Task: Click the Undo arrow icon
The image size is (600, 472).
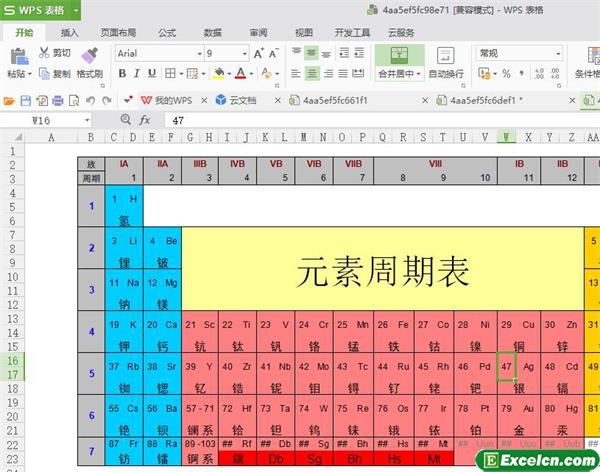Action: (x=90, y=100)
